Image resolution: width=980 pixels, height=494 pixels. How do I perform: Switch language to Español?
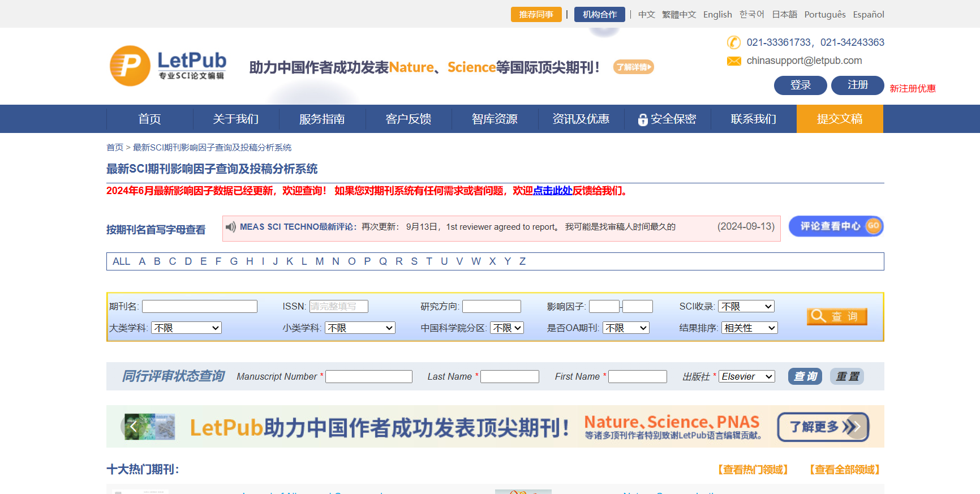869,15
